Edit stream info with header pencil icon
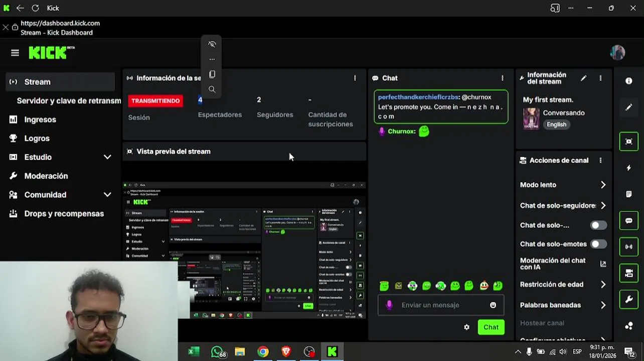The width and height of the screenshot is (644, 361). [x=583, y=78]
